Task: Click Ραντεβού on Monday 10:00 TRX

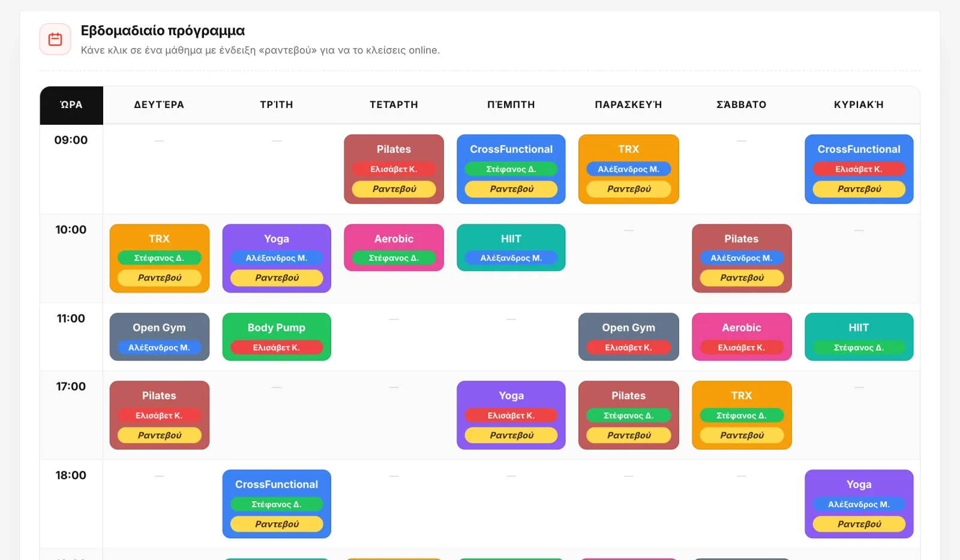Action: [x=160, y=278]
